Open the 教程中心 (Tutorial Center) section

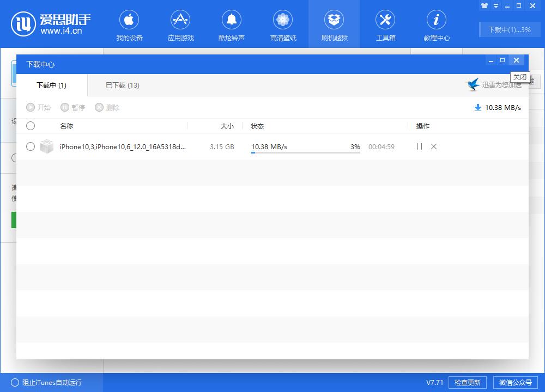tap(437, 24)
